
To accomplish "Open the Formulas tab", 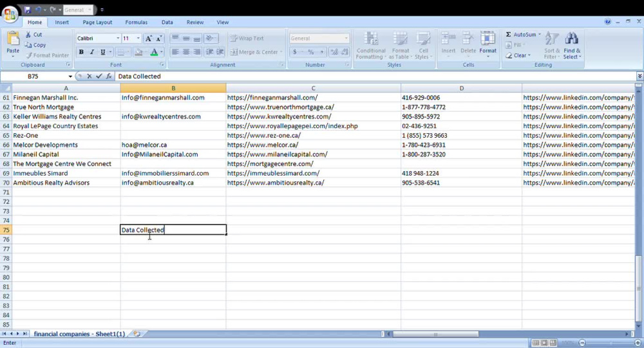I will pyautogui.click(x=137, y=22).
